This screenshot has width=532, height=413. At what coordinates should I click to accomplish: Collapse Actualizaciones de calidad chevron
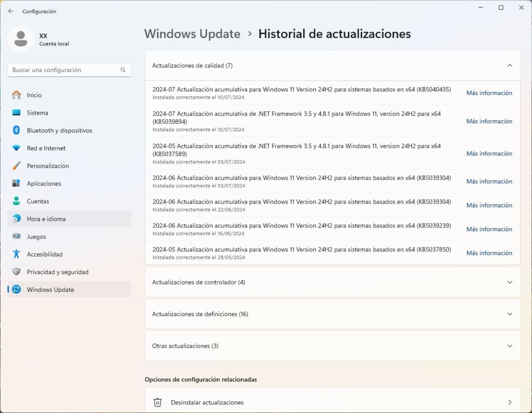coord(509,65)
